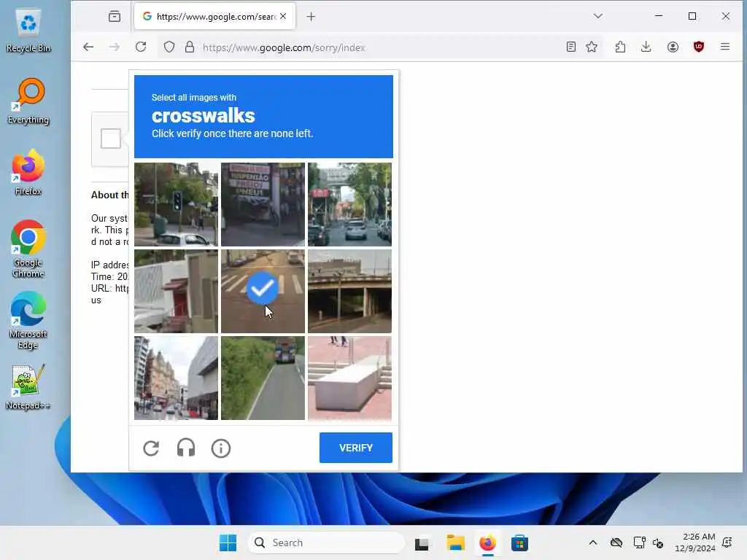
Task: Open the Google Chrome desktop shortcut
Action: [28, 249]
